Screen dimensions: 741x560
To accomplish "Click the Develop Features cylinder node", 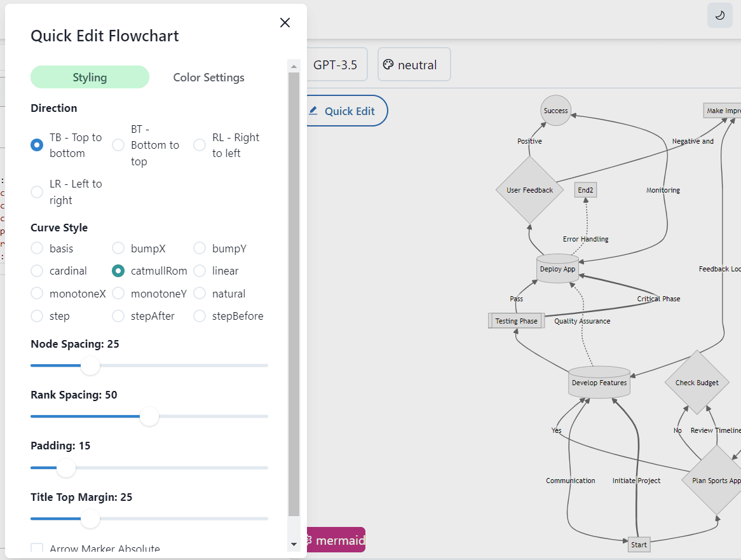I will [599, 382].
